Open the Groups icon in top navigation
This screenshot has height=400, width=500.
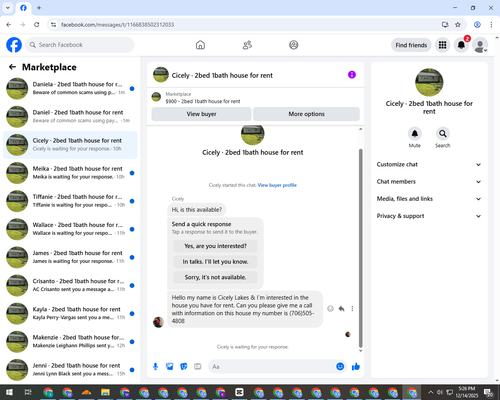[x=294, y=45]
